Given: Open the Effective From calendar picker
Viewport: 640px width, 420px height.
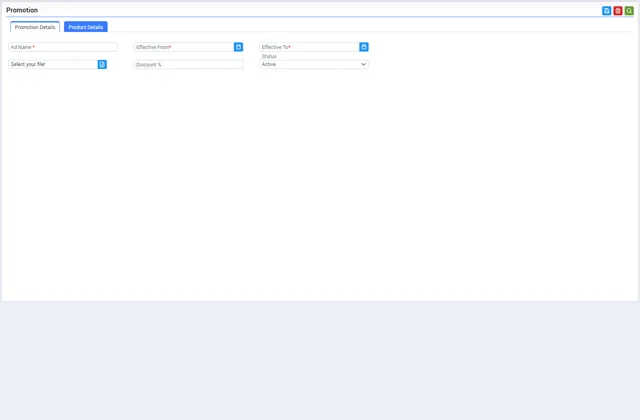Looking at the screenshot, I should tap(238, 47).
